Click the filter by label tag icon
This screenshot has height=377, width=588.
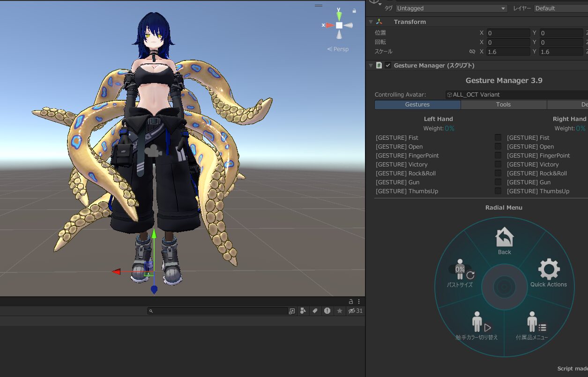click(x=315, y=311)
